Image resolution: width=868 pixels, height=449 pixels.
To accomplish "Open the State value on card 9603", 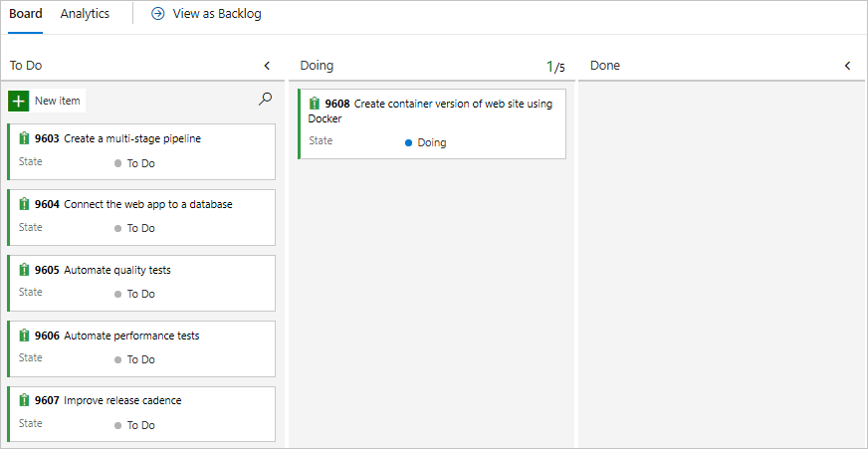I will 140,163.
